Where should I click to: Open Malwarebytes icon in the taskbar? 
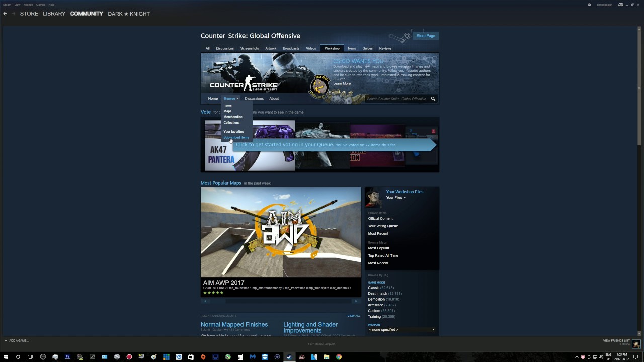coord(253,357)
